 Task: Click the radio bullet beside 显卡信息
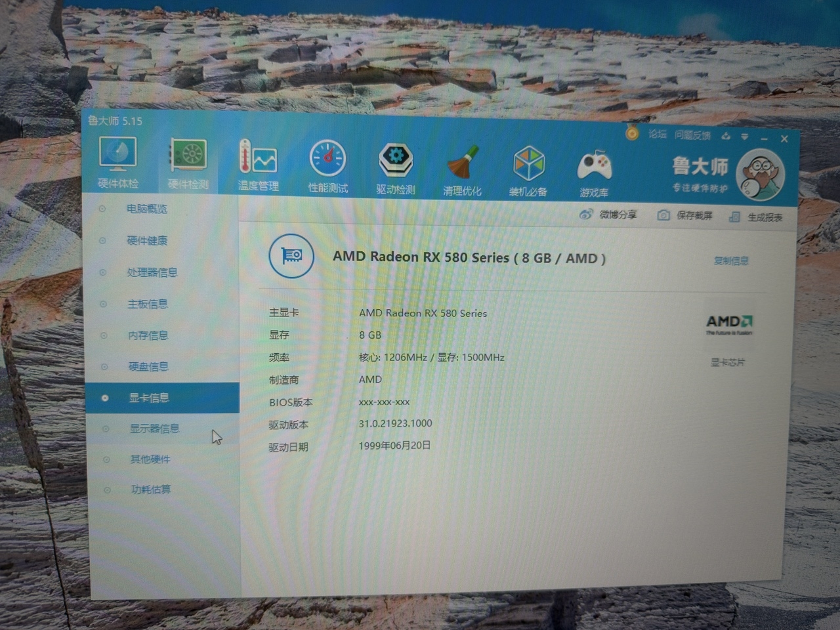[x=104, y=398]
